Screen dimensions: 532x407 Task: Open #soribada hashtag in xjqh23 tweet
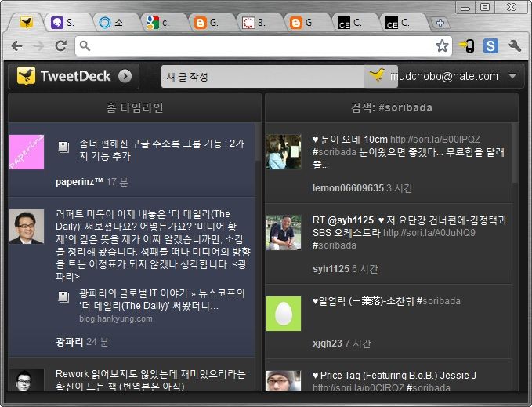click(x=438, y=301)
